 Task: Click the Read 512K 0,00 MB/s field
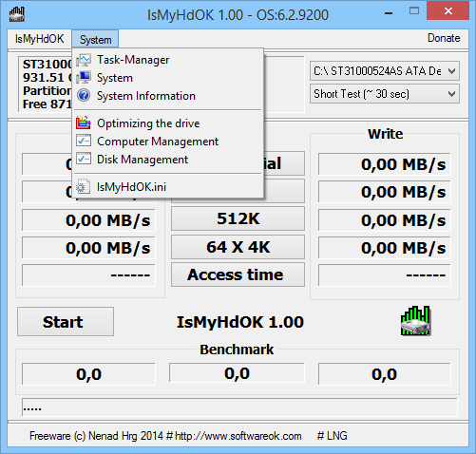88,220
